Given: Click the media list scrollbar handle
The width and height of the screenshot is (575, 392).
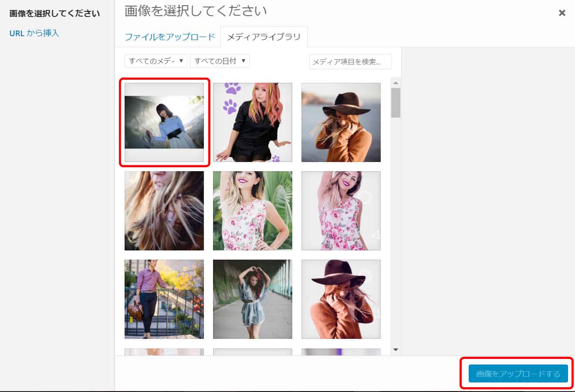Looking at the screenshot, I should pos(396,103).
